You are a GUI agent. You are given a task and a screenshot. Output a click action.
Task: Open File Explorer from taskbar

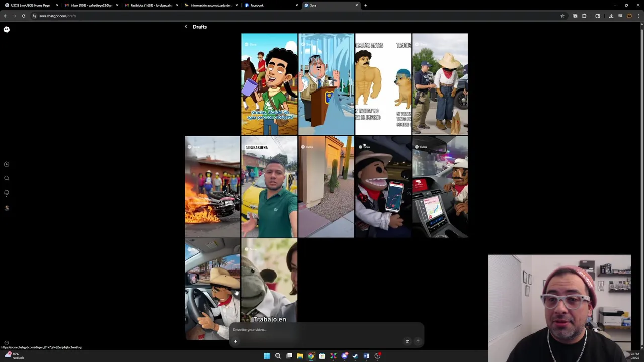coord(300,356)
